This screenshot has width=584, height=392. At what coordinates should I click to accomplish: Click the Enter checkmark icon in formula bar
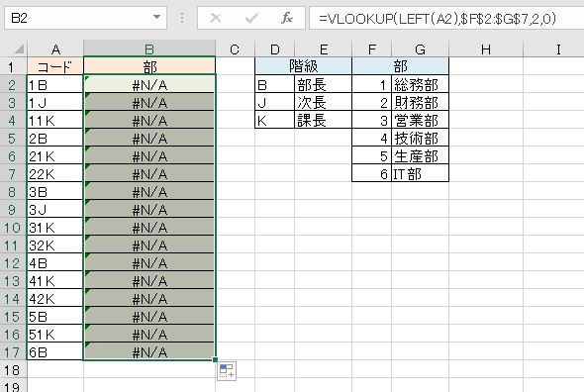[x=251, y=18]
